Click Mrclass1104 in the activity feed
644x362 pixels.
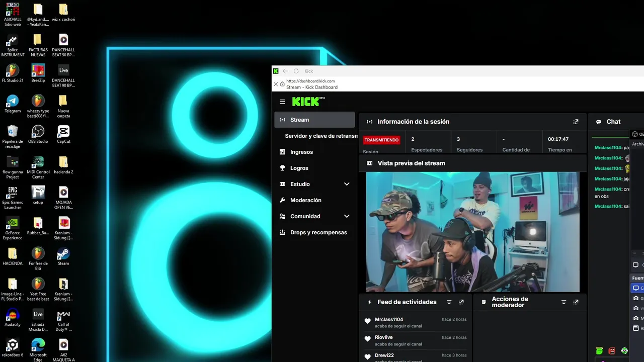coord(389,319)
